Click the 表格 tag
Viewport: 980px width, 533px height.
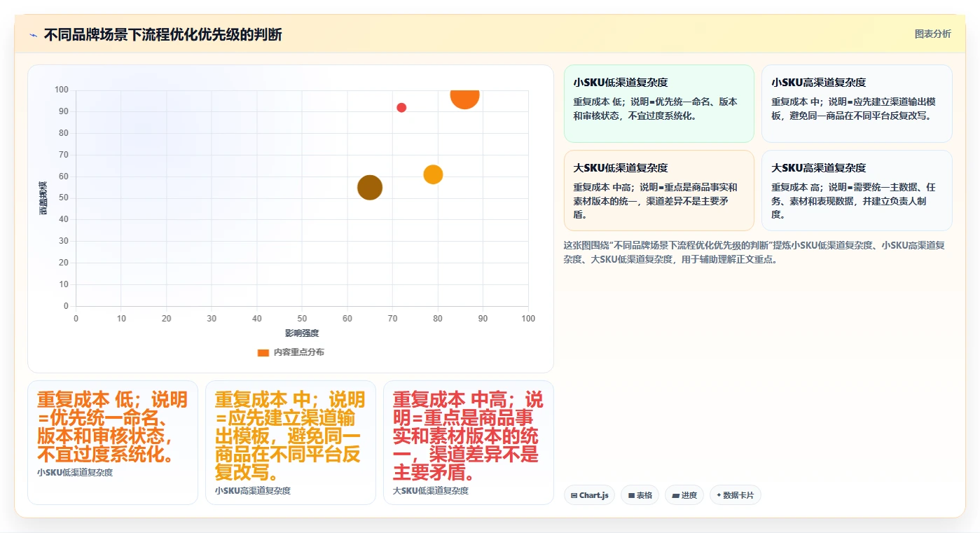tap(640, 495)
